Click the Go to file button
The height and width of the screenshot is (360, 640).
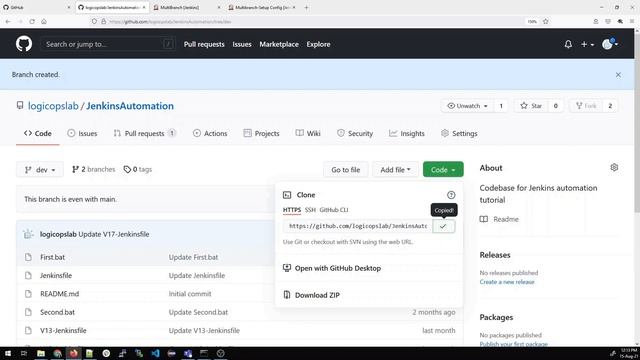coord(346,170)
